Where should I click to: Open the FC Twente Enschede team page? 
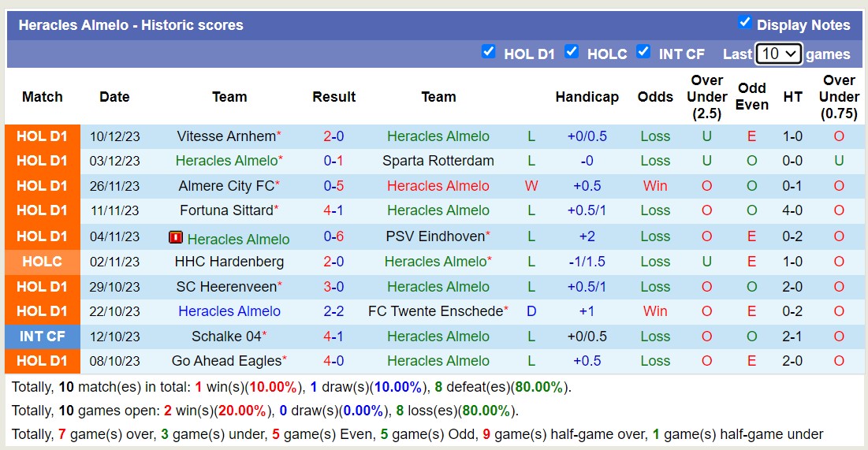point(435,311)
